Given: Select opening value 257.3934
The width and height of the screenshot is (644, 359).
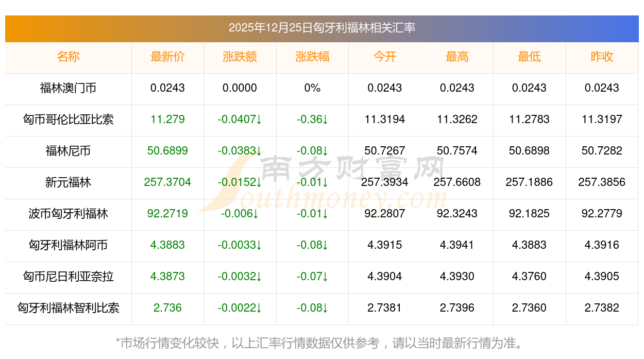Looking at the screenshot, I should [385, 182].
